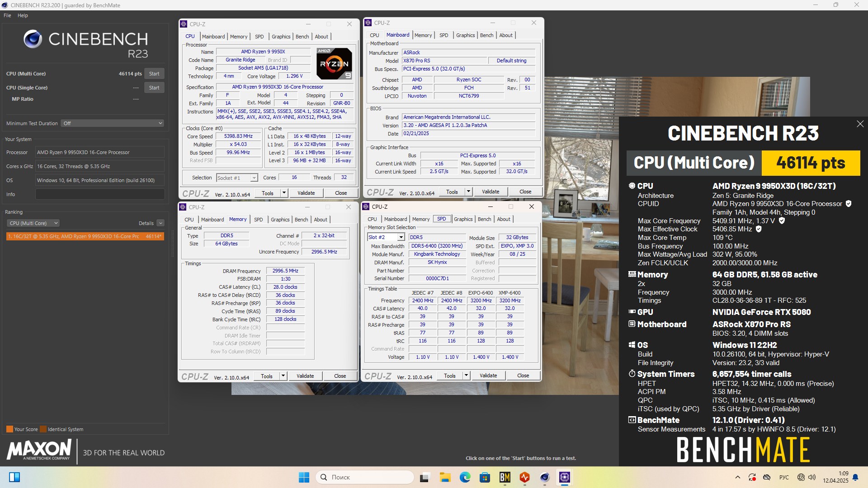Click Tools button in SPD window
Viewport: 868px width, 488px height.
coord(449,375)
